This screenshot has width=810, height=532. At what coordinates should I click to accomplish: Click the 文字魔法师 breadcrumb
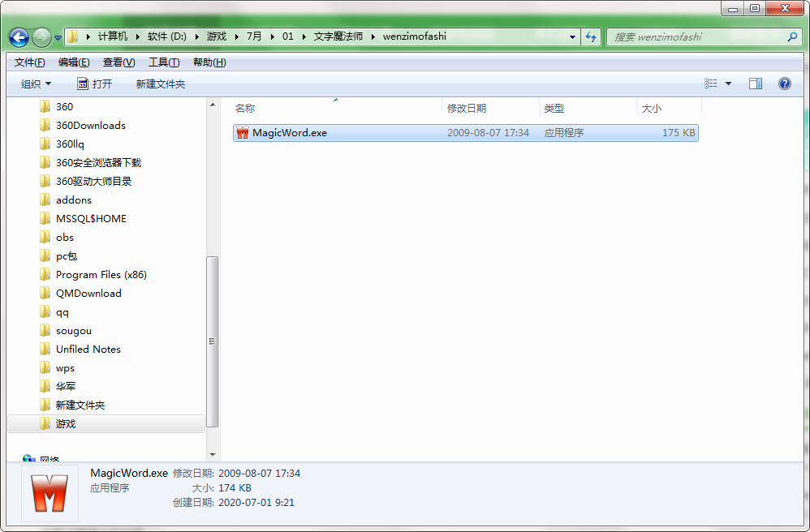coord(338,36)
